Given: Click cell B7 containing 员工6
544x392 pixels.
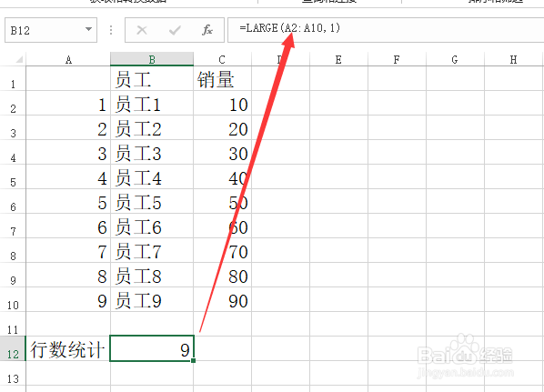Looking at the screenshot, I should point(152,226).
